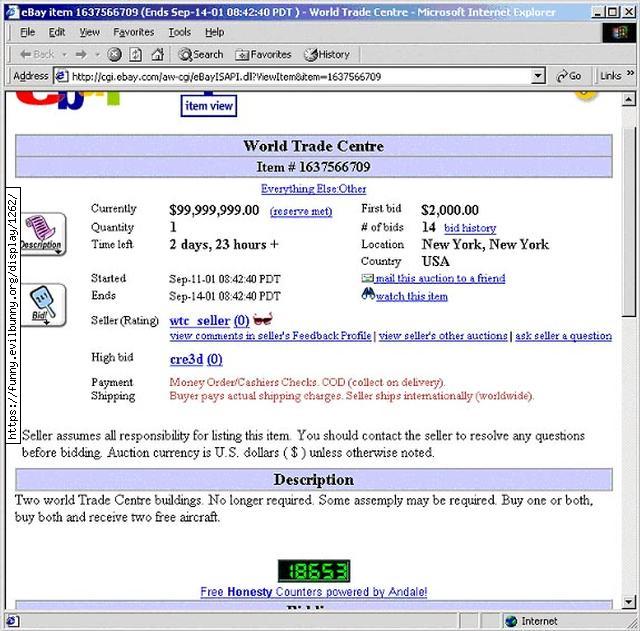The image size is (640, 631).
Task: Open the Everything Else:Other category link
Action: 313,189
